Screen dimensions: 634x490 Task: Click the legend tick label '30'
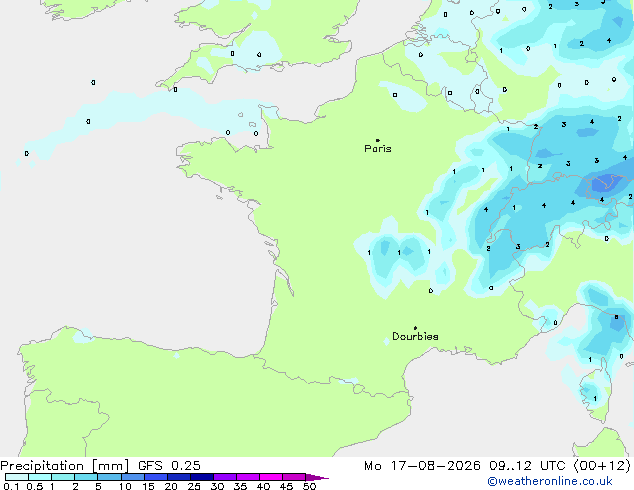(217, 486)
